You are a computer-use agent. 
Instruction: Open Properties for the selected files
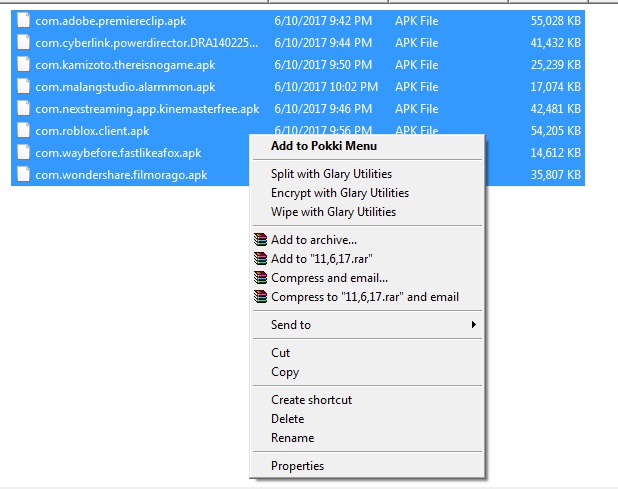point(297,466)
